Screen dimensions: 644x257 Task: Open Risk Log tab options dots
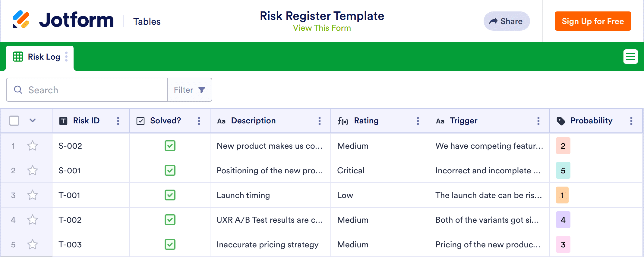pos(66,57)
